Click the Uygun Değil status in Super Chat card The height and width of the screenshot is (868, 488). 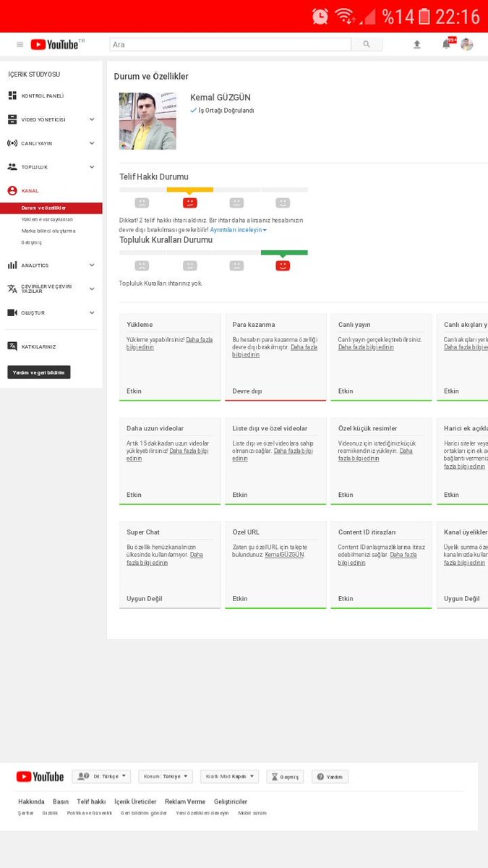pyautogui.click(x=145, y=599)
